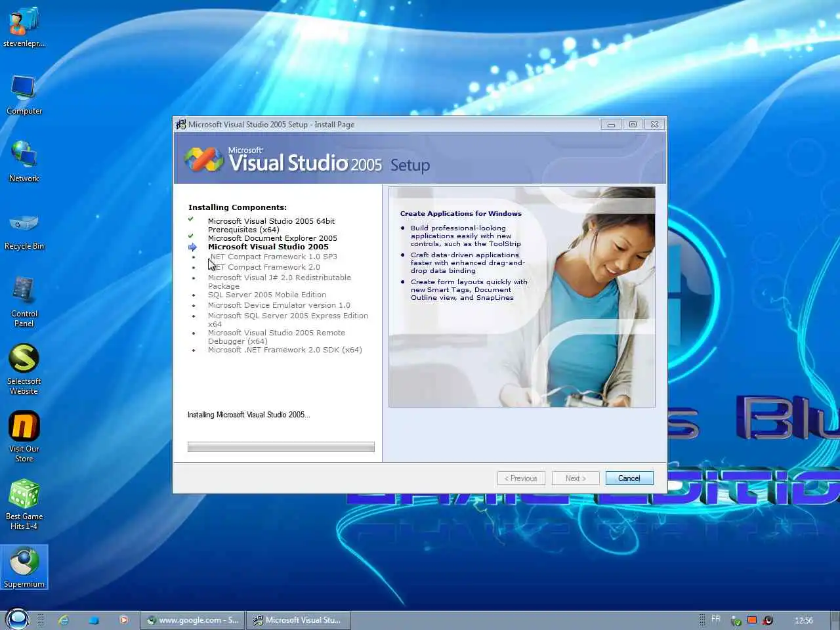Click the quick launch toolbar grip handle
Screen dimensions: 840x630
41,620
